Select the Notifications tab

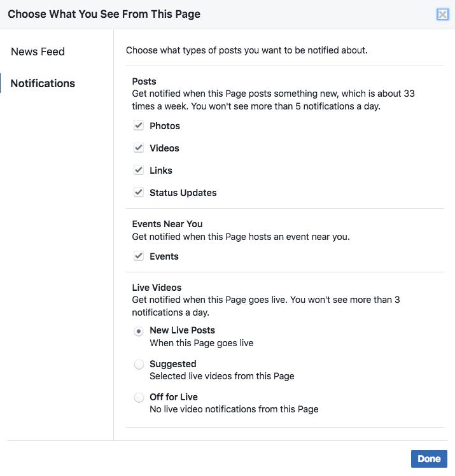pos(43,83)
